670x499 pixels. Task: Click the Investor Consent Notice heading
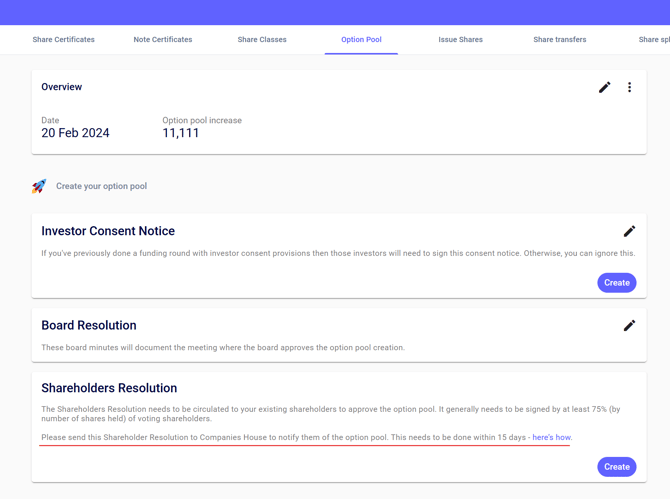click(x=108, y=231)
